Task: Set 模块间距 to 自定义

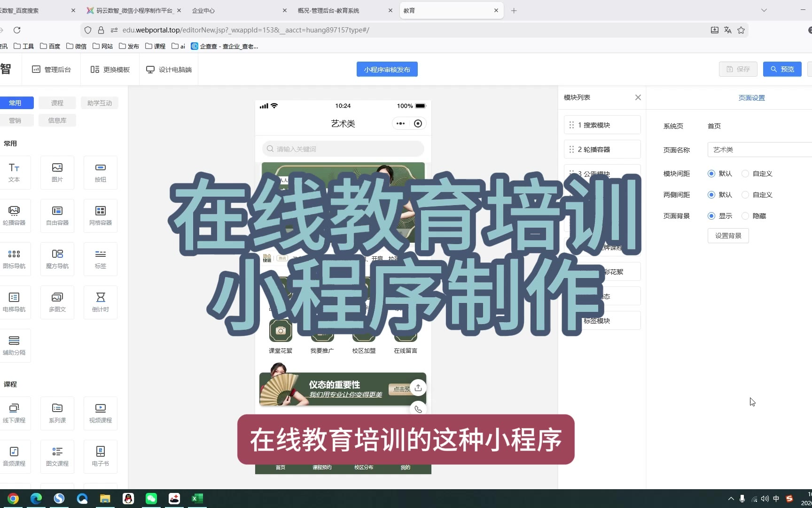Action: click(x=745, y=174)
